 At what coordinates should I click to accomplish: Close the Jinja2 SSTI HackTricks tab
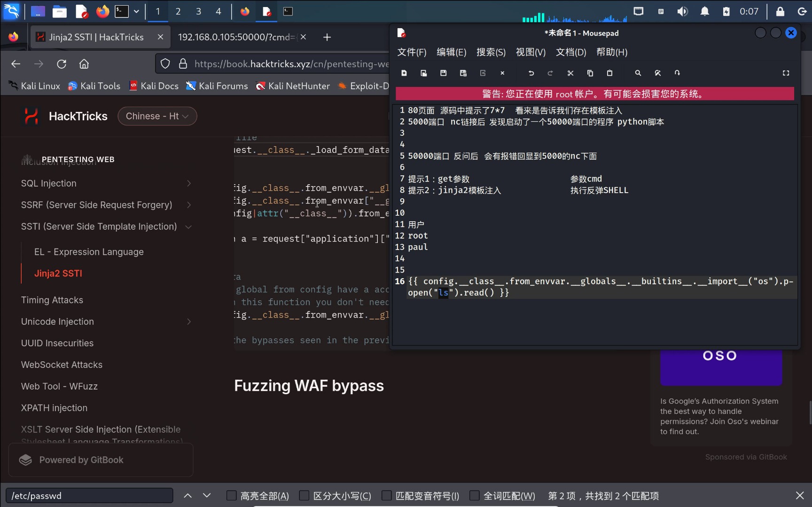tap(160, 37)
